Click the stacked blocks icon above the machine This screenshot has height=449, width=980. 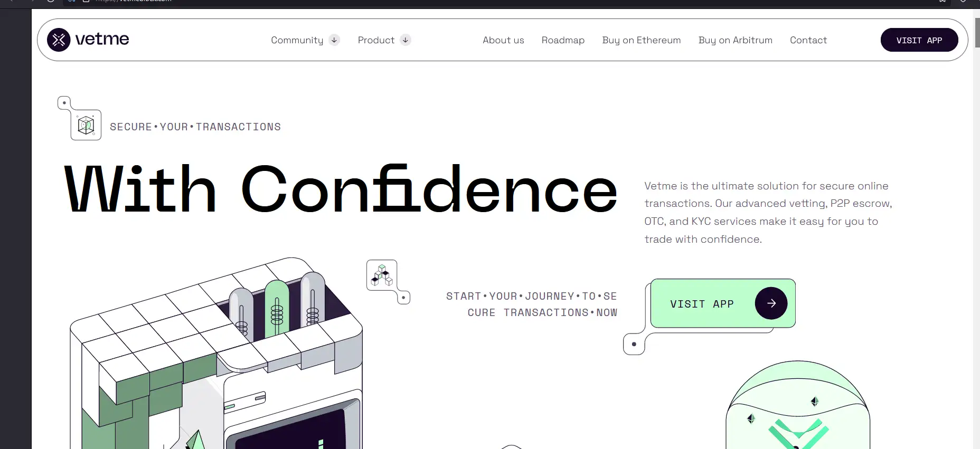coord(382,275)
